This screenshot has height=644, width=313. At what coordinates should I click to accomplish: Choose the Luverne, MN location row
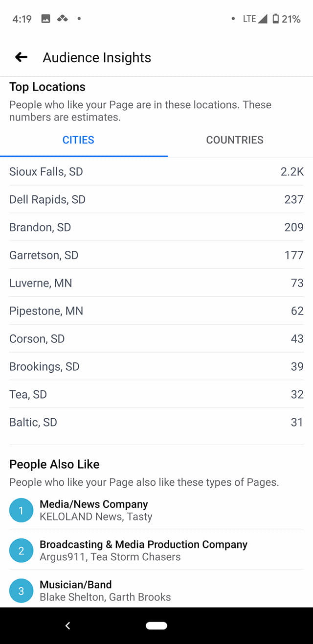pyautogui.click(x=156, y=283)
